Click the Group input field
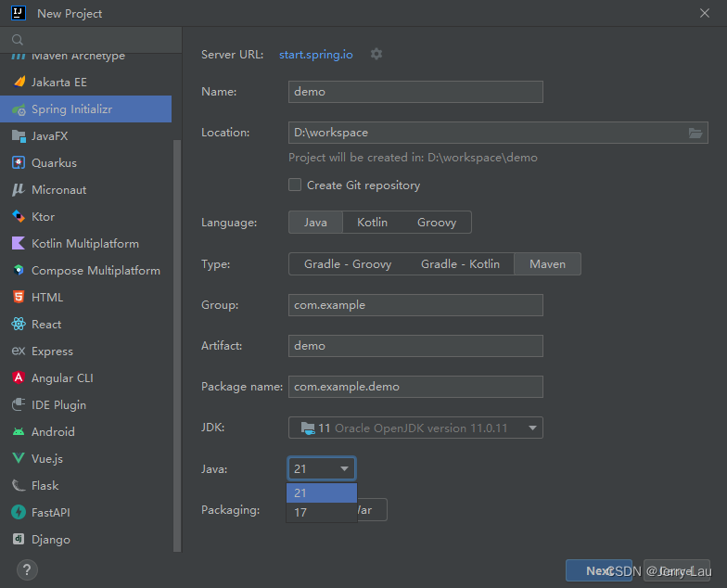727x588 pixels. [415, 305]
